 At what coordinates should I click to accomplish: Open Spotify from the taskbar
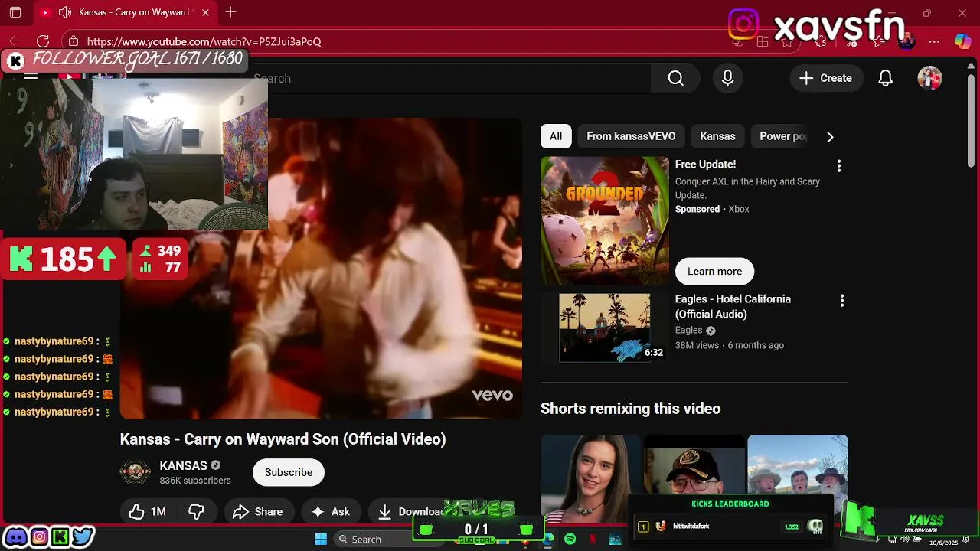pyautogui.click(x=570, y=540)
